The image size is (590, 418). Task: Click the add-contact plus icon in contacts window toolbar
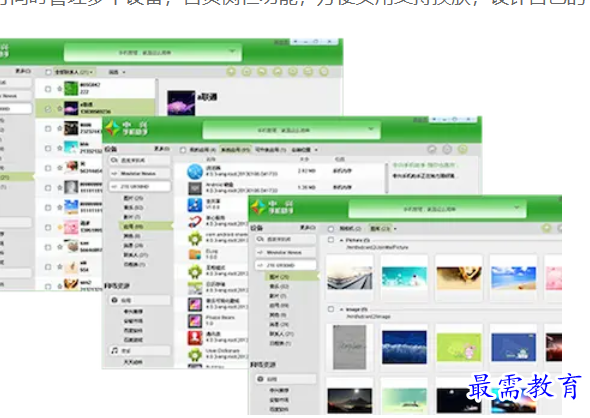(x=231, y=71)
